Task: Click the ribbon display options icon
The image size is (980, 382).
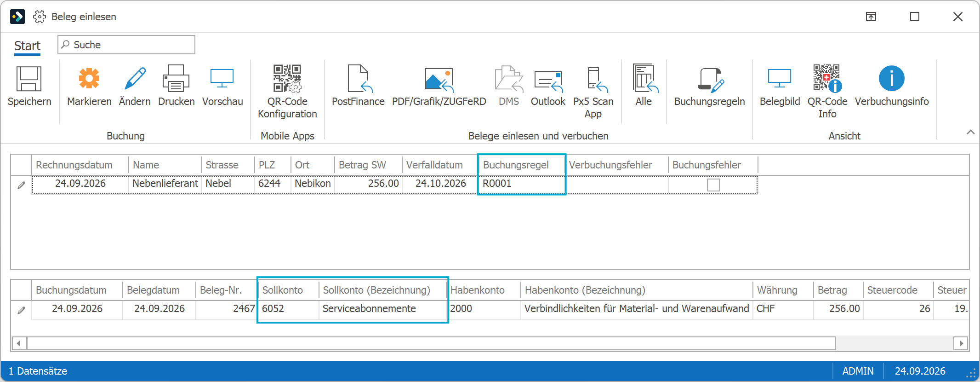Action: (x=871, y=17)
